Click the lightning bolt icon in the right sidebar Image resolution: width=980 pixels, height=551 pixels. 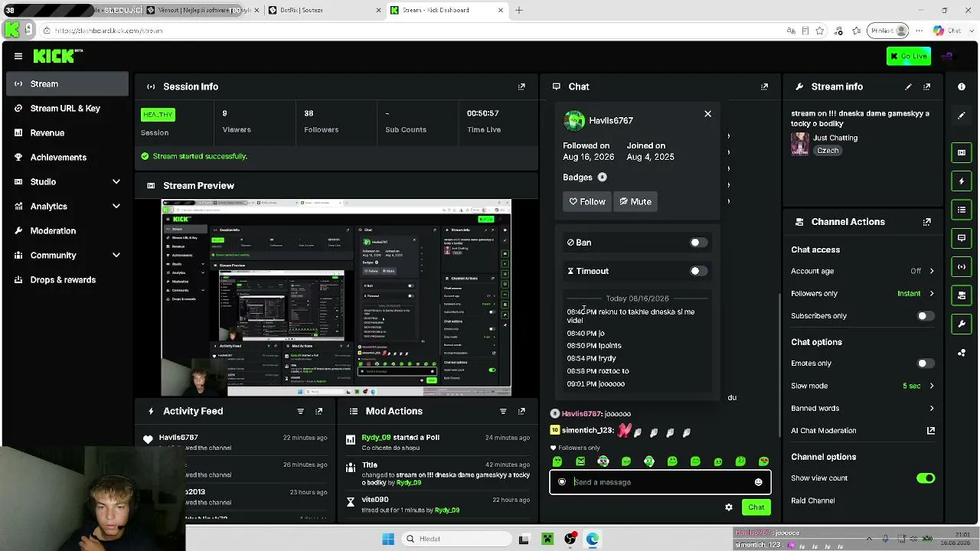click(x=962, y=181)
